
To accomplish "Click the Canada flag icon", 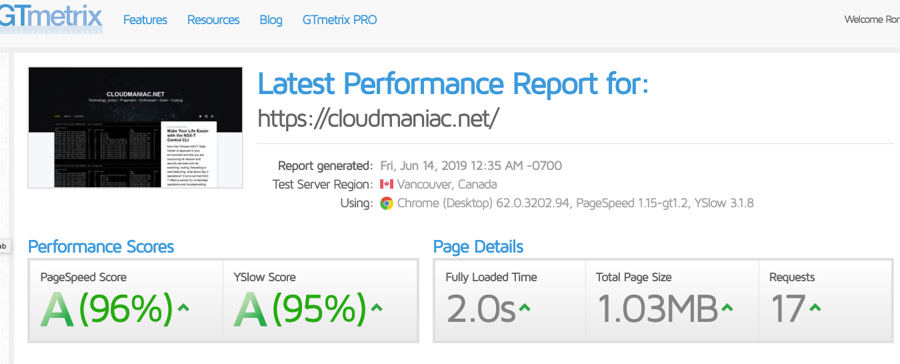I will pyautogui.click(x=386, y=185).
